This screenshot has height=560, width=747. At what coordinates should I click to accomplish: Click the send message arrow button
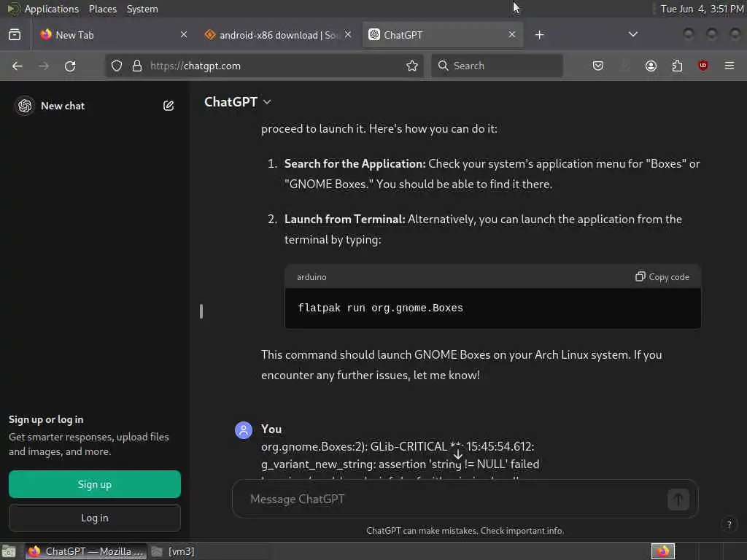click(x=678, y=499)
